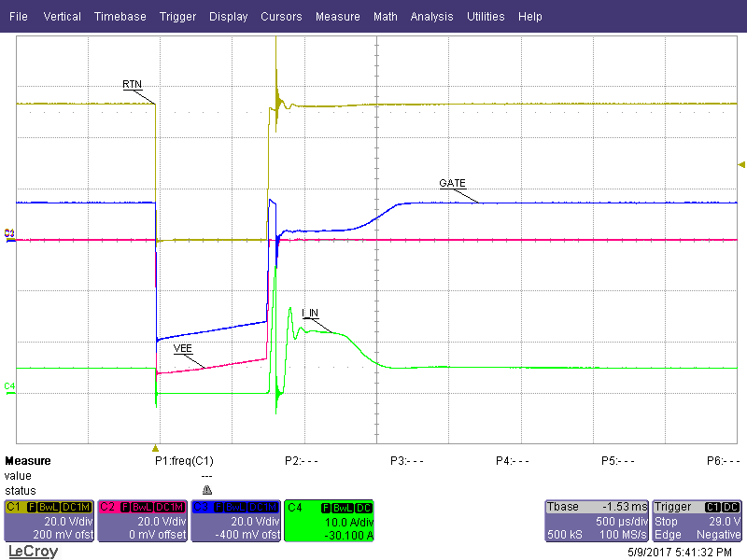
Task: Open the Math menu
Action: [x=385, y=17]
